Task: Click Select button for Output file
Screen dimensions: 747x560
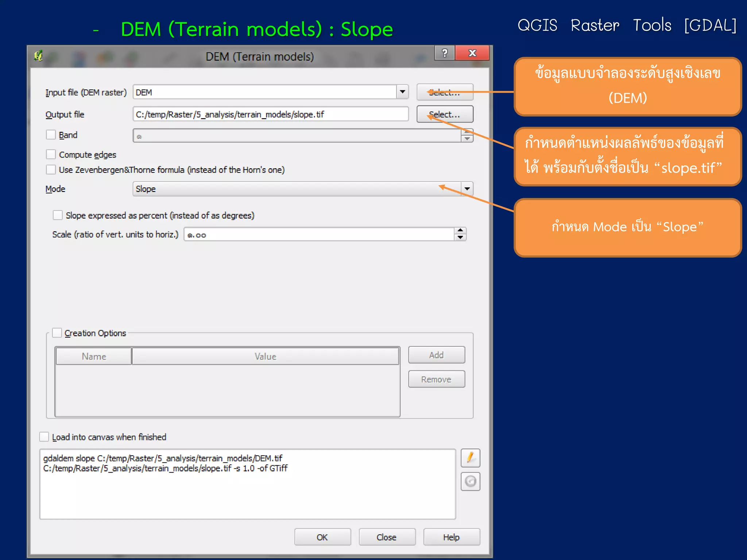Action: (445, 114)
